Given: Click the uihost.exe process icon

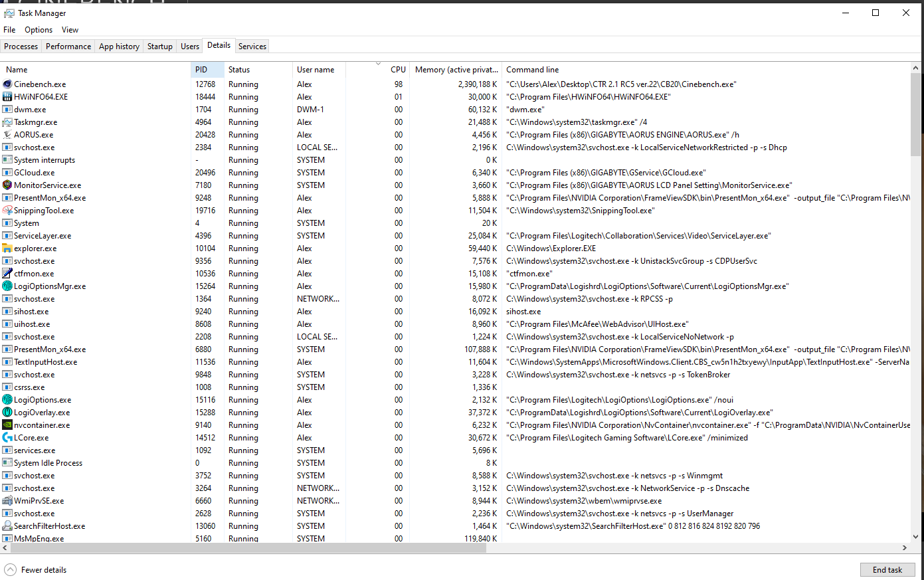Looking at the screenshot, I should [7, 324].
